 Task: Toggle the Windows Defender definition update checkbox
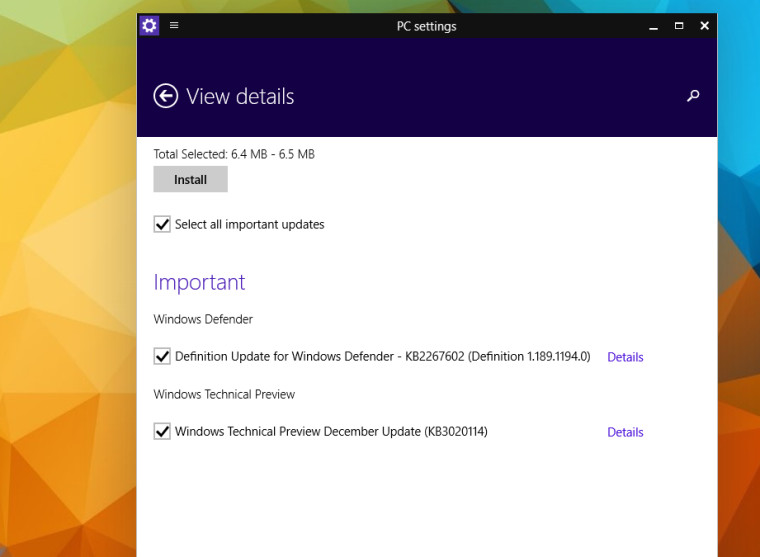(x=162, y=356)
